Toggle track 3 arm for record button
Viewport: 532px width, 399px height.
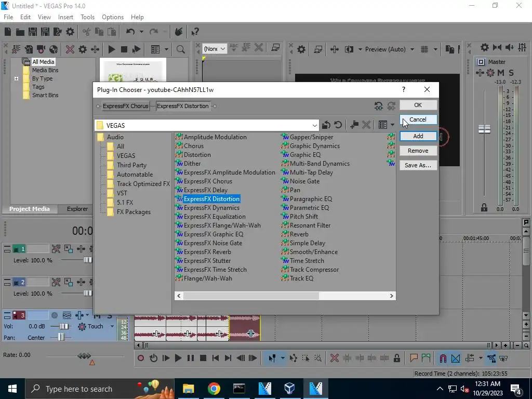coord(54,315)
